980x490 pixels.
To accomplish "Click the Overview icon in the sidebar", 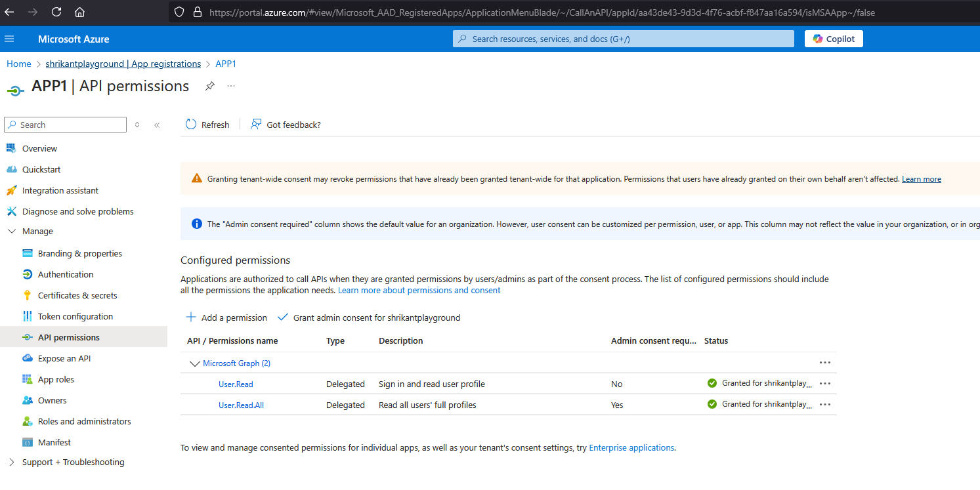I will pos(11,148).
